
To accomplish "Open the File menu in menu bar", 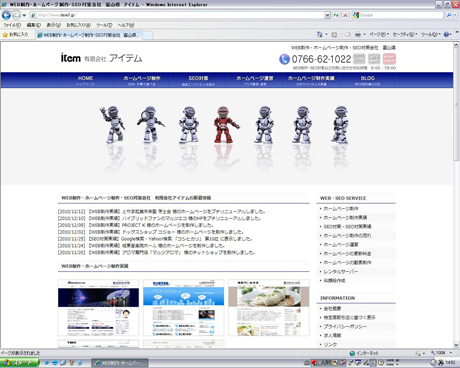I will point(12,25).
